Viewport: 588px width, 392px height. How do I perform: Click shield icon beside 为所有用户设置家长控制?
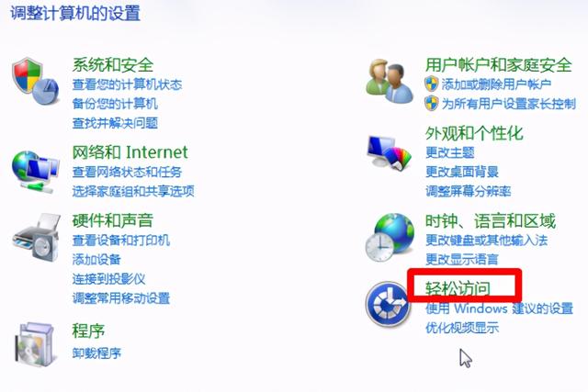(x=432, y=103)
